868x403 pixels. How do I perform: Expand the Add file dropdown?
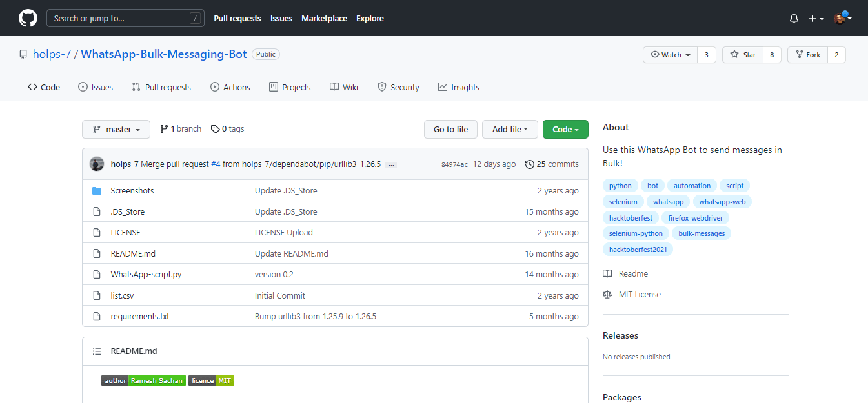[510, 130]
